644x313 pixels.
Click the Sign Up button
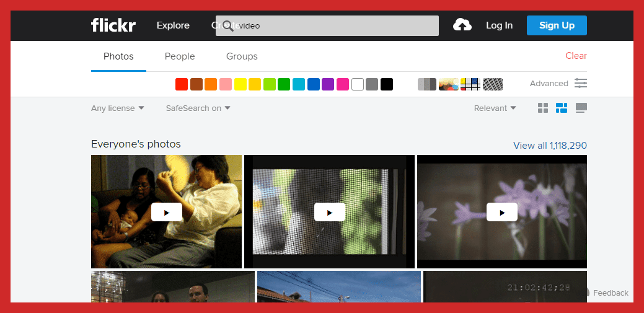tap(557, 25)
